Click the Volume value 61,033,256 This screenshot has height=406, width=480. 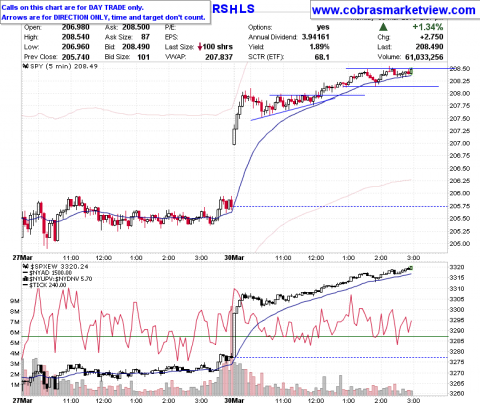tap(424, 57)
